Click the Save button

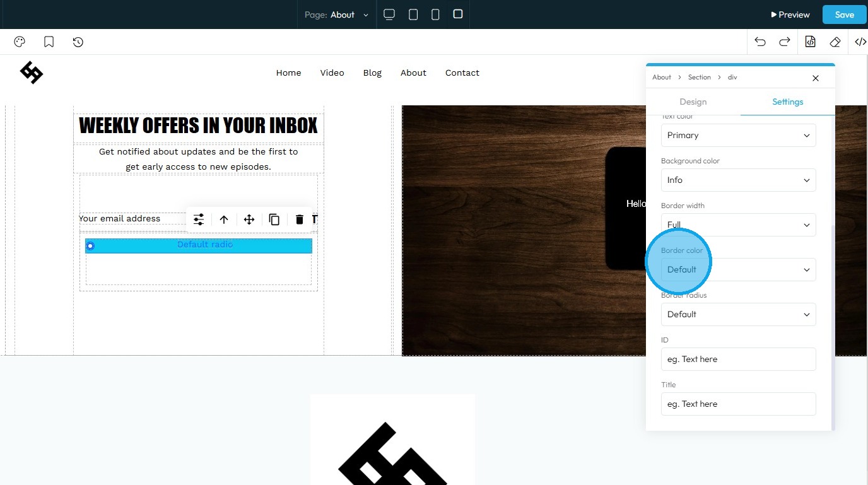[844, 15]
